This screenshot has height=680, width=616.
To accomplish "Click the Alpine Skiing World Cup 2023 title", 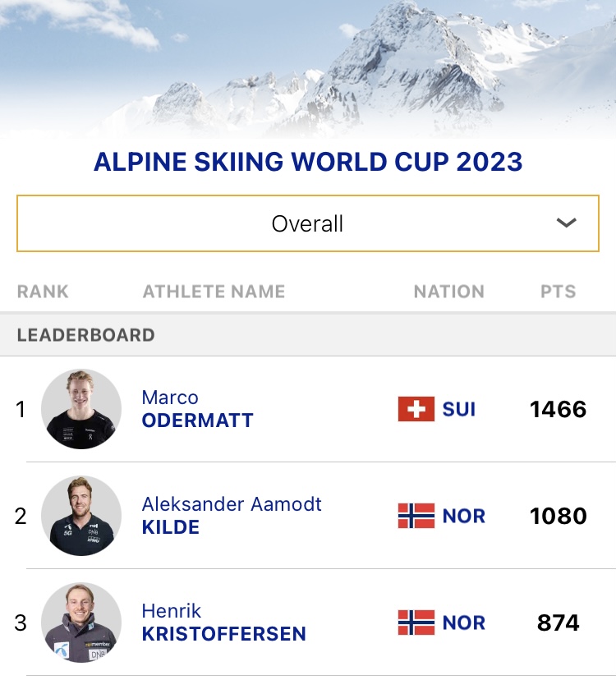I will 308,162.
